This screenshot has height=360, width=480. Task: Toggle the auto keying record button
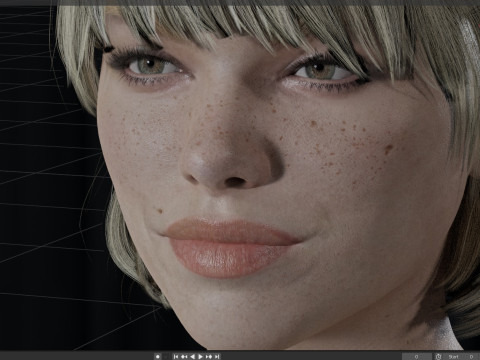[158, 357]
